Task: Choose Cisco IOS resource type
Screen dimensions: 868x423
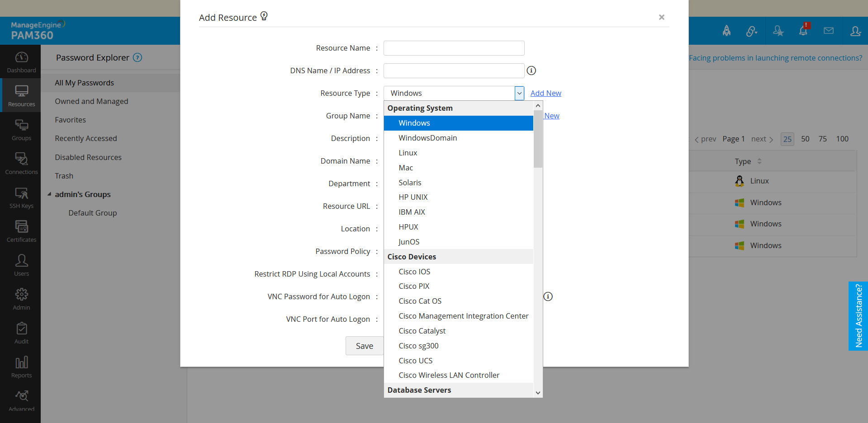Action: [x=414, y=272]
